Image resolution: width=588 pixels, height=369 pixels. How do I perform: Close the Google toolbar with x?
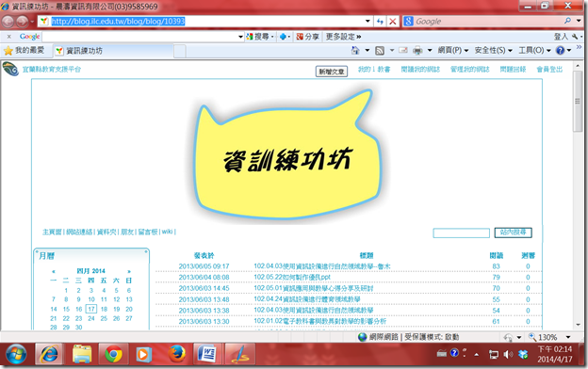coord(9,37)
